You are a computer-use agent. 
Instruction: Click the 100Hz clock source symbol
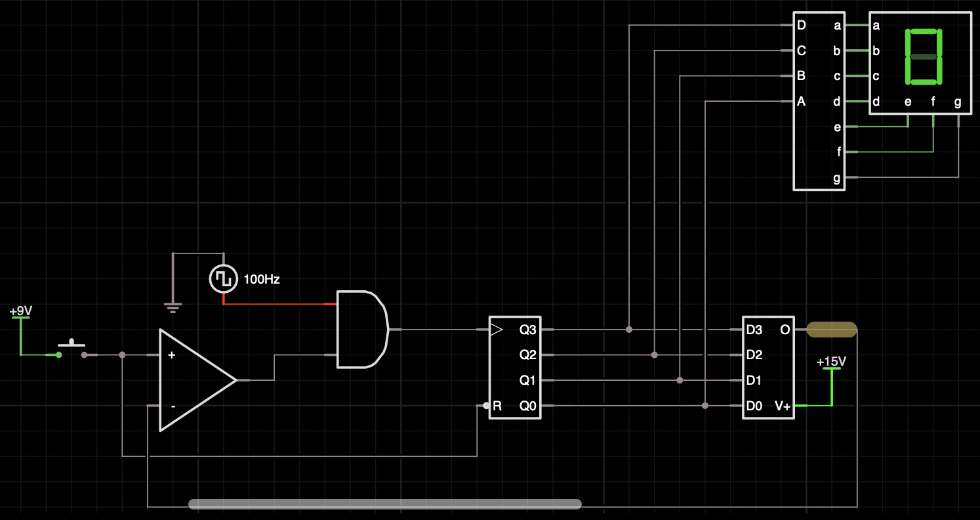[223, 279]
